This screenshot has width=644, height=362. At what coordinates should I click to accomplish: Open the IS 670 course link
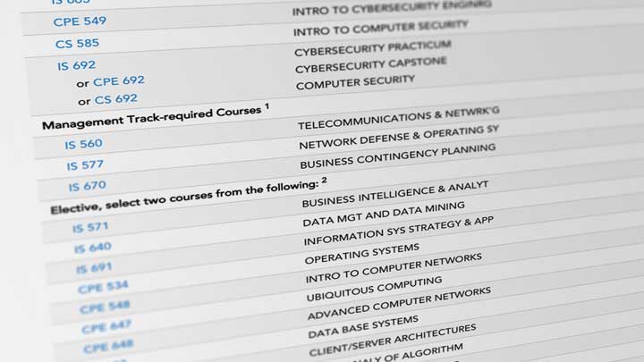click(x=87, y=186)
